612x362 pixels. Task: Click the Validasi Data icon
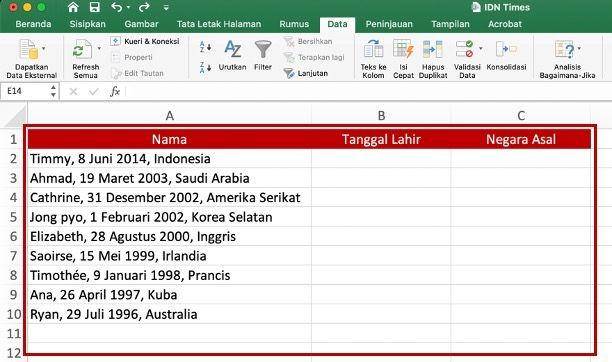point(464,49)
